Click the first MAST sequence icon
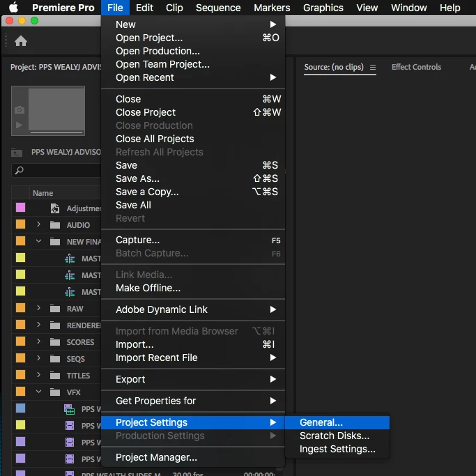The width and height of the screenshot is (476, 476). (x=70, y=259)
